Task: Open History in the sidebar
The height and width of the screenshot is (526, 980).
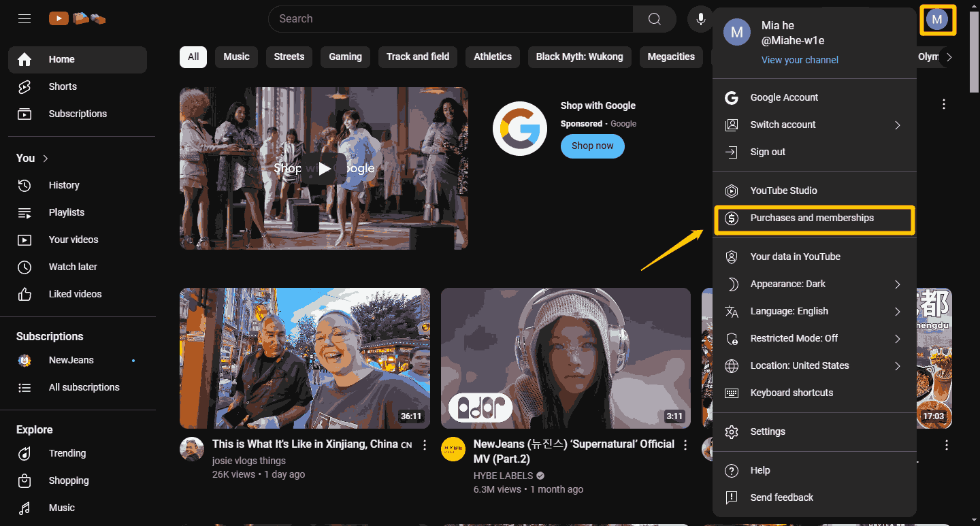Action: (x=78, y=185)
